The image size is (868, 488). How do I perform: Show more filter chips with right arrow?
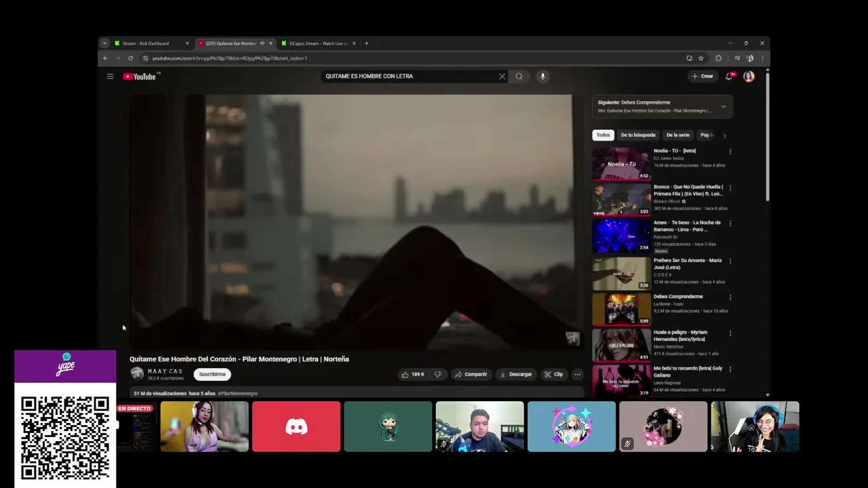(724, 136)
